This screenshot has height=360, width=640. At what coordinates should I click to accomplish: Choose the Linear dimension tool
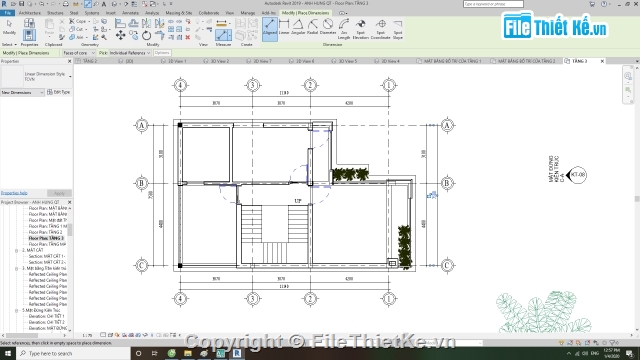coord(284,27)
